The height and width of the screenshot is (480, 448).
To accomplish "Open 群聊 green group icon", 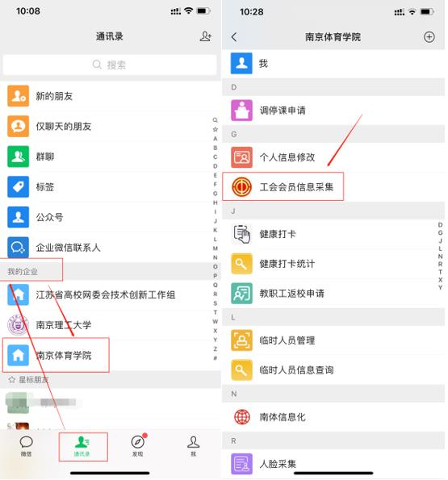I will coord(18,157).
